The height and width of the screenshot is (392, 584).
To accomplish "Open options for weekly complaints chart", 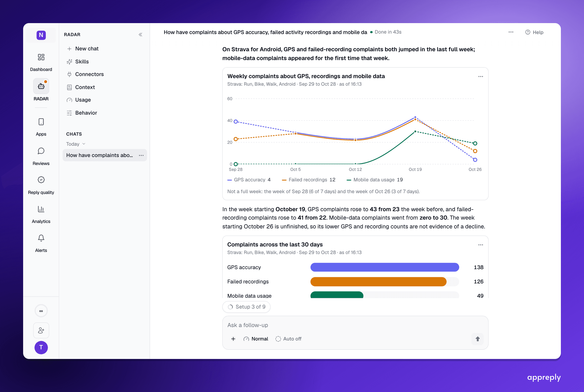I will (480, 77).
